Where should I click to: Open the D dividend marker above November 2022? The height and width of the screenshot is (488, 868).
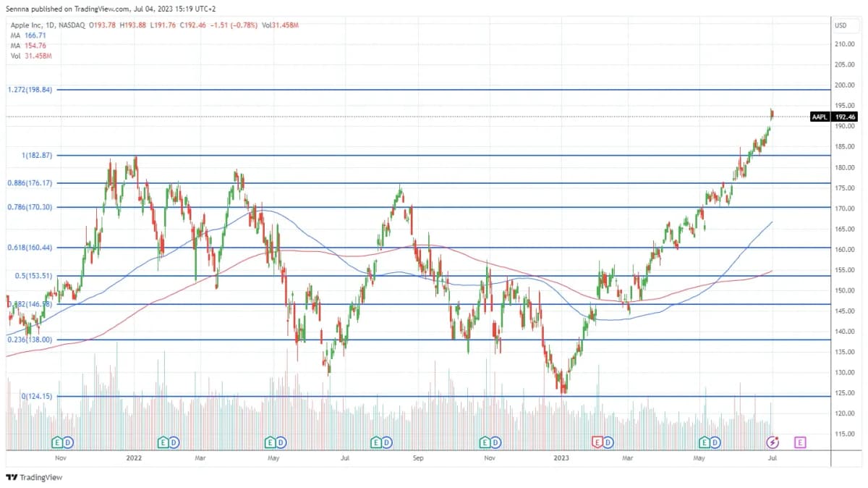496,442
